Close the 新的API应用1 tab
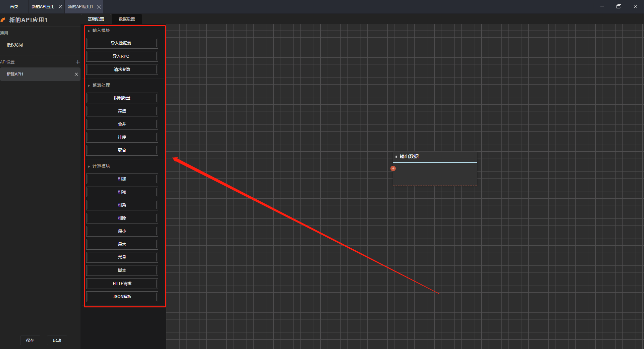 pyautogui.click(x=99, y=7)
